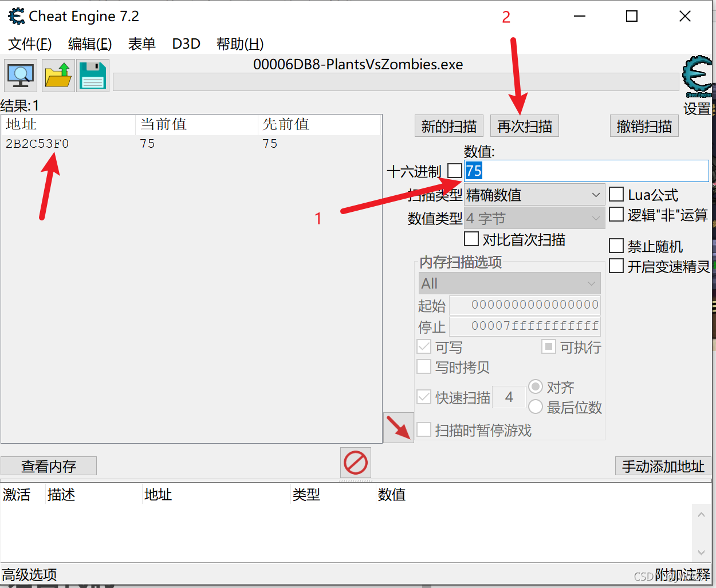The width and height of the screenshot is (716, 588).
Task: Copy selected address with the red arrow button
Action: pos(399,428)
